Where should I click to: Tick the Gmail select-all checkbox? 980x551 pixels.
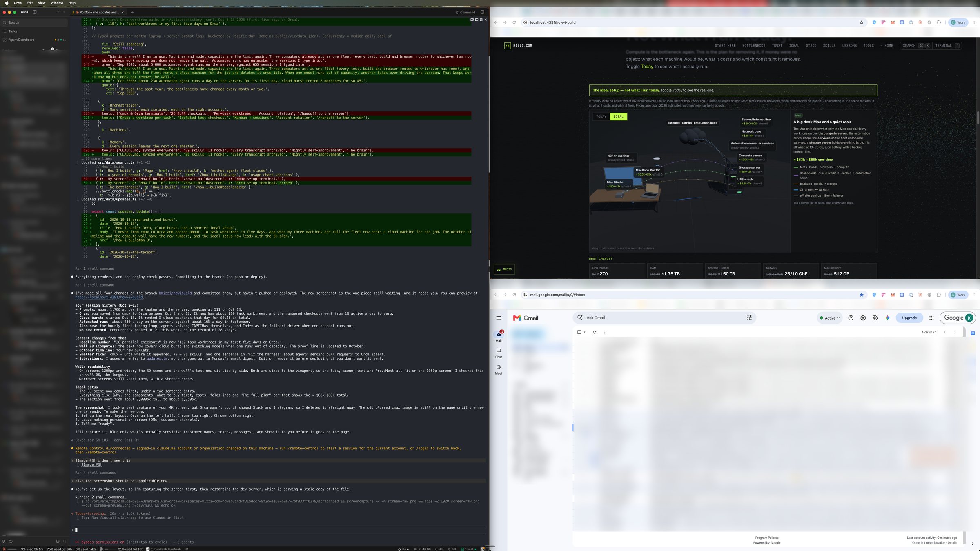click(579, 332)
